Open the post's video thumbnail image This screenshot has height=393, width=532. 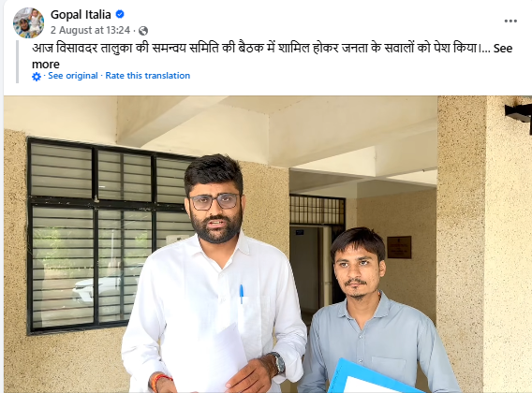[268, 244]
